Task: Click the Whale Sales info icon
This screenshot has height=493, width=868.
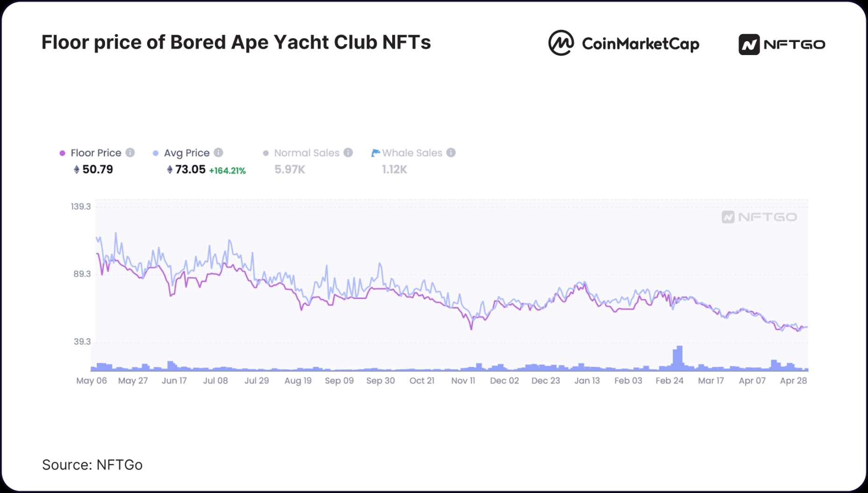Action: (x=451, y=153)
